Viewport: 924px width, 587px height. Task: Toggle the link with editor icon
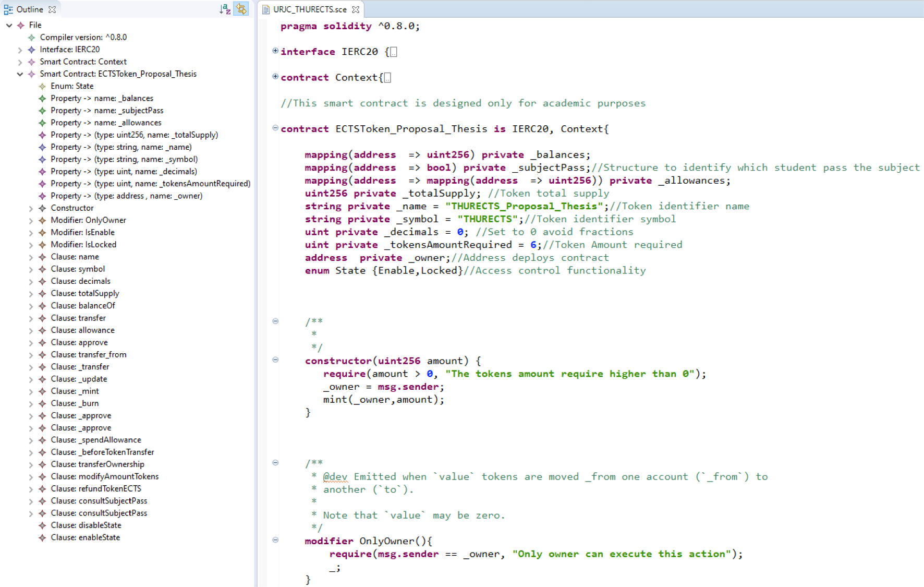tap(241, 9)
